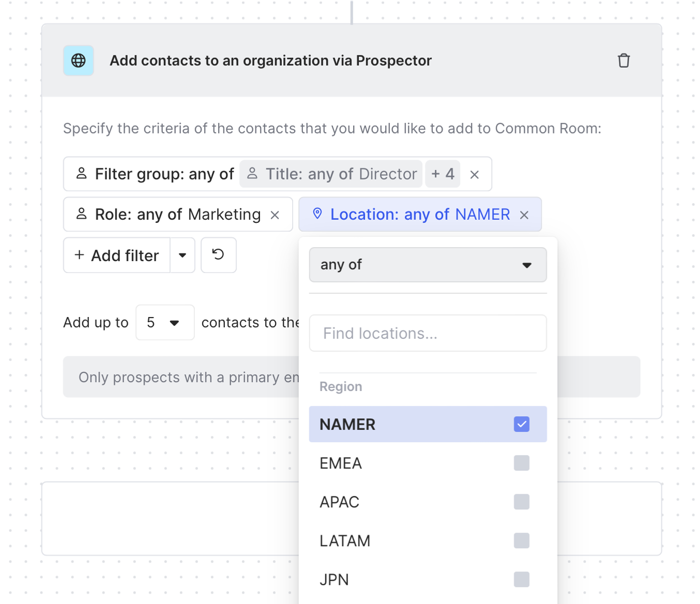
Task: Check the EMEA region checkbox
Action: 521,463
